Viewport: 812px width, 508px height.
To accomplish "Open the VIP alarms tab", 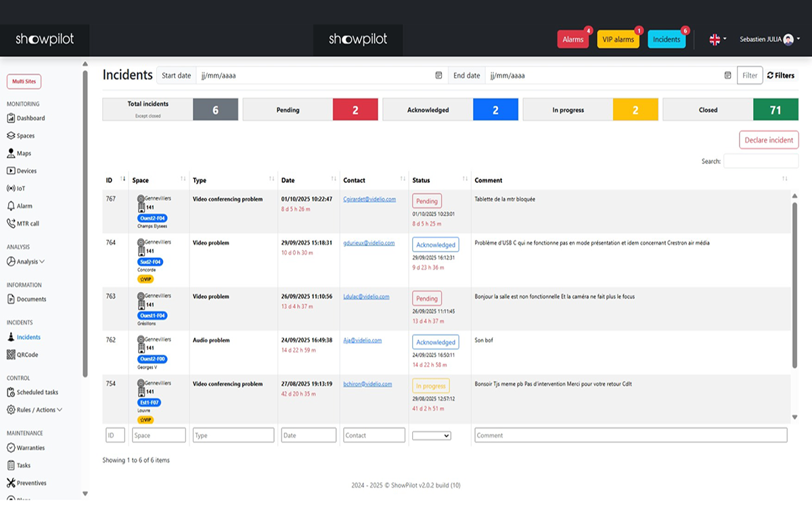I will pyautogui.click(x=618, y=39).
